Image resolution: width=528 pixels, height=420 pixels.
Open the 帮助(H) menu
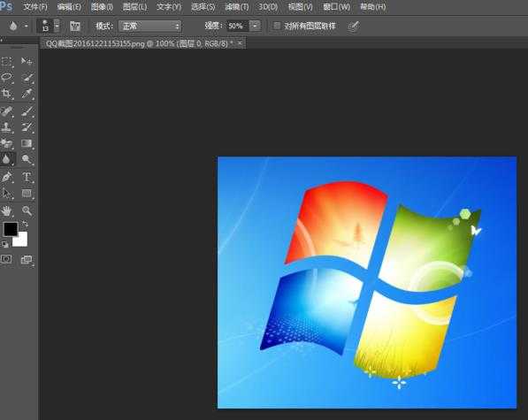372,7
